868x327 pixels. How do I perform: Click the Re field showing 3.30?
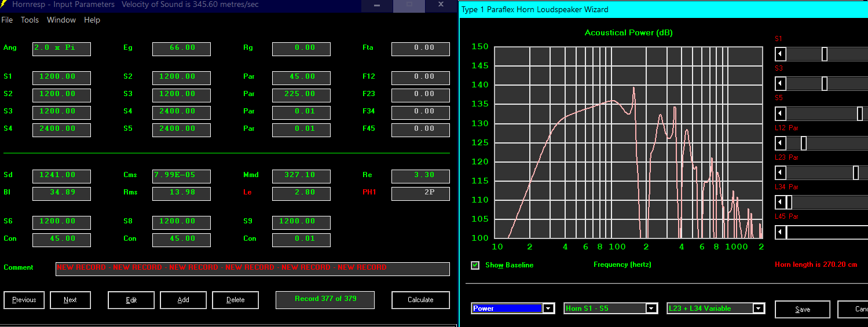pyautogui.click(x=420, y=176)
